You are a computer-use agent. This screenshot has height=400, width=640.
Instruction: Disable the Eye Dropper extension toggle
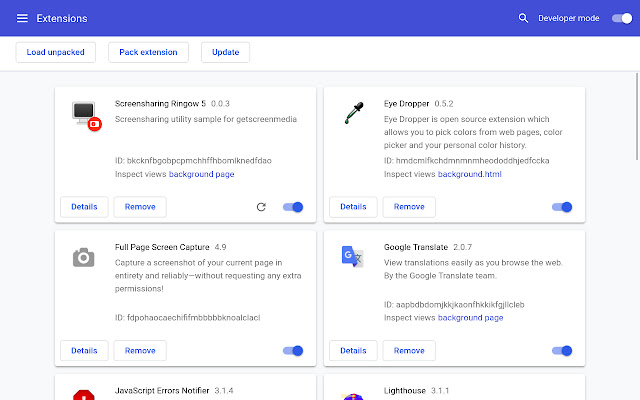point(562,207)
